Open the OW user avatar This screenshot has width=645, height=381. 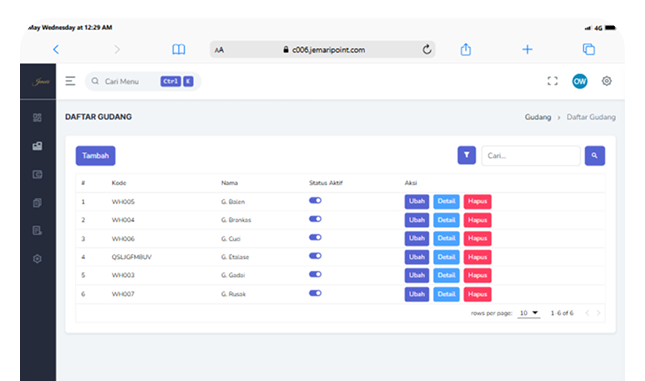click(x=580, y=81)
